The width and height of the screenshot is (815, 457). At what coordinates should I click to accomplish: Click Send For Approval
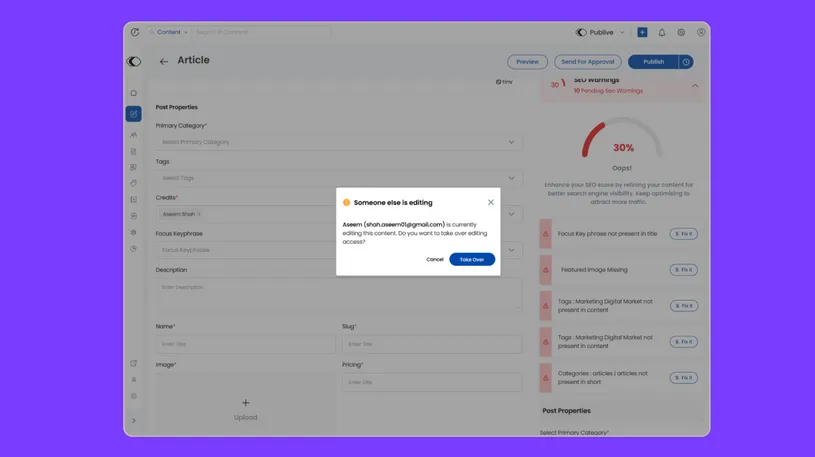(x=587, y=62)
